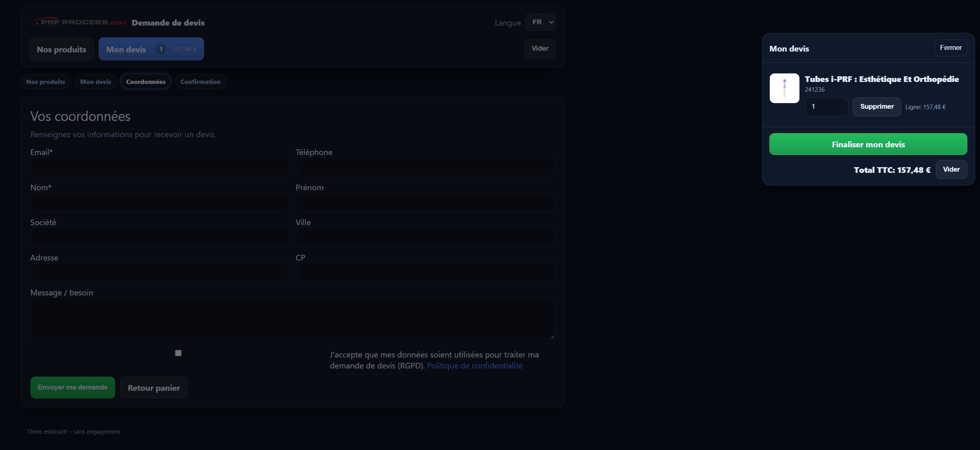This screenshot has width=980, height=450.
Task: Remove product with Supprimer button
Action: (x=877, y=107)
